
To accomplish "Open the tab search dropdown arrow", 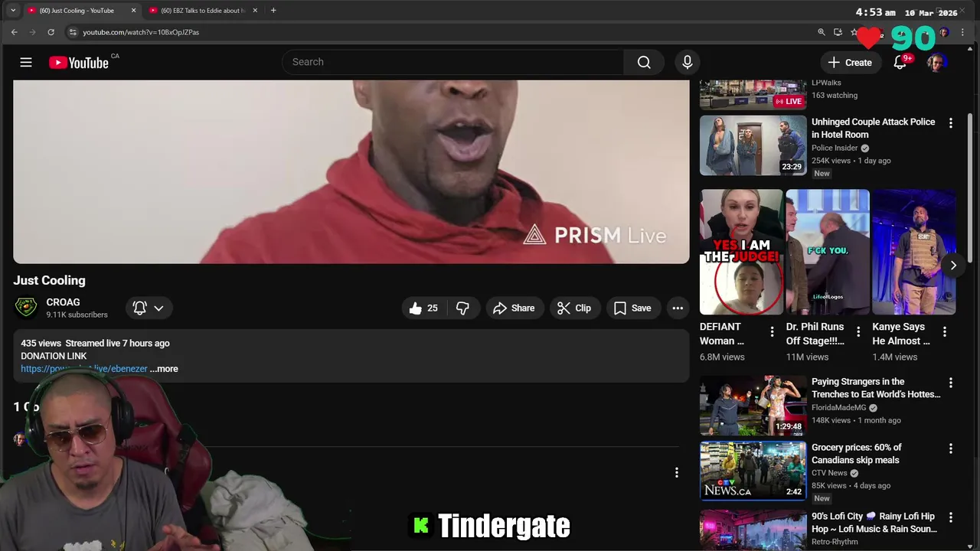I will 12,11.
